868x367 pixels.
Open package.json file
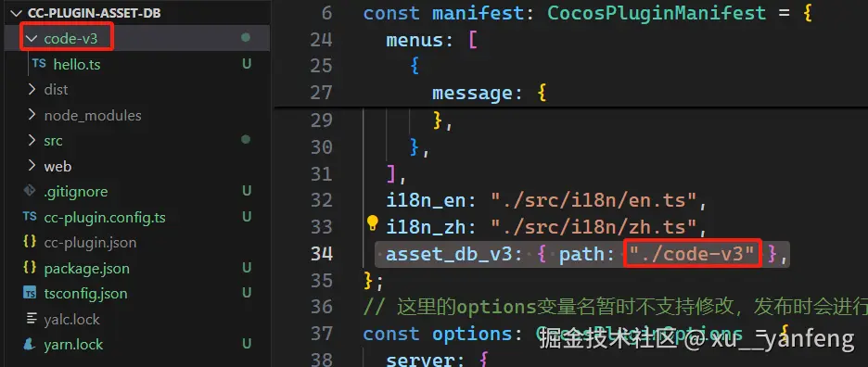point(87,269)
